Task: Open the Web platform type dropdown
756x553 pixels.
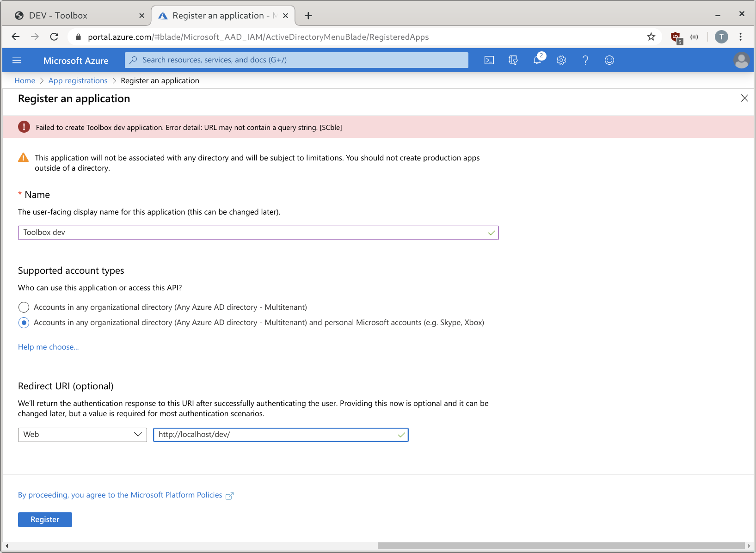Action: click(x=82, y=435)
